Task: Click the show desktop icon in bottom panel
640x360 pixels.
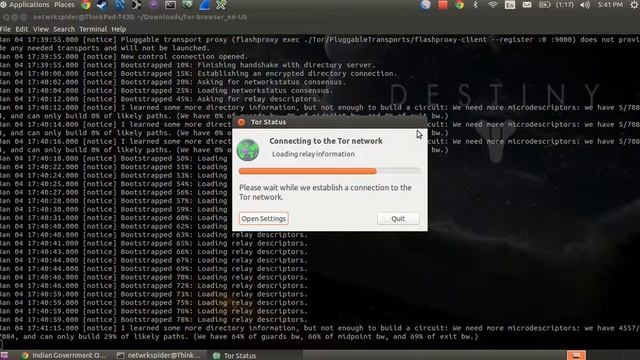Action: [4, 356]
